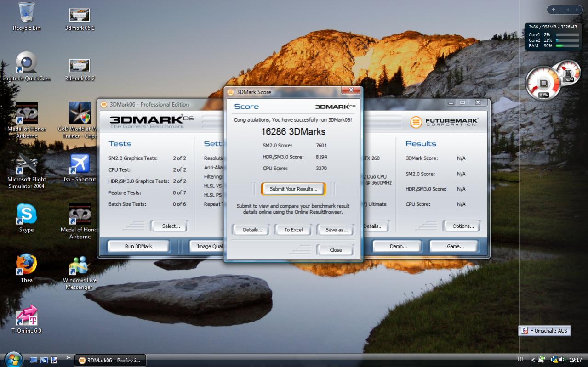Image resolution: width=588 pixels, height=367 pixels.
Task: Click SM2.0 Graphics Tests row
Action: 147,158
